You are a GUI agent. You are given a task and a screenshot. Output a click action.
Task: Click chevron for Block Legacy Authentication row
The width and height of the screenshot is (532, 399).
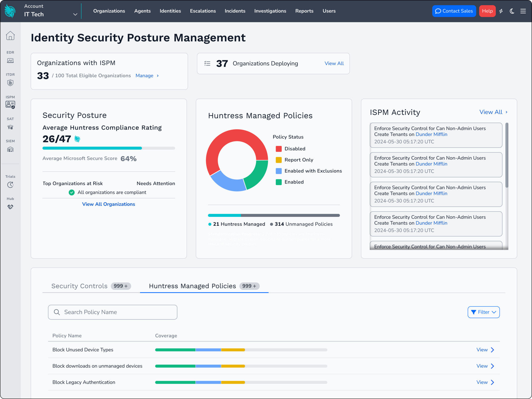click(x=493, y=382)
